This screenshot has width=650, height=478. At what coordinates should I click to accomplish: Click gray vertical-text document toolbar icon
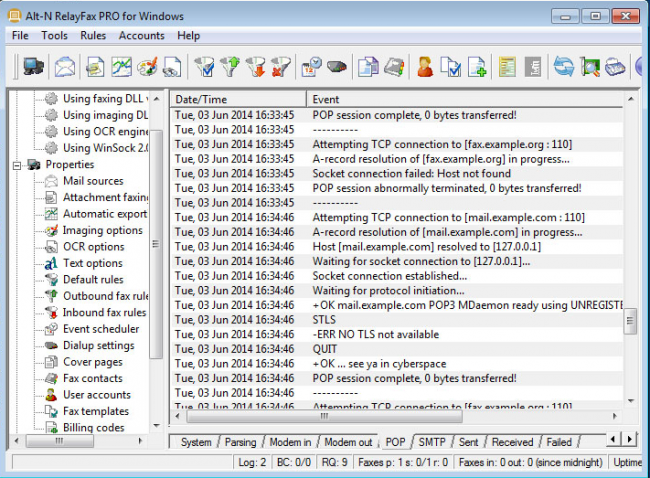click(x=533, y=67)
